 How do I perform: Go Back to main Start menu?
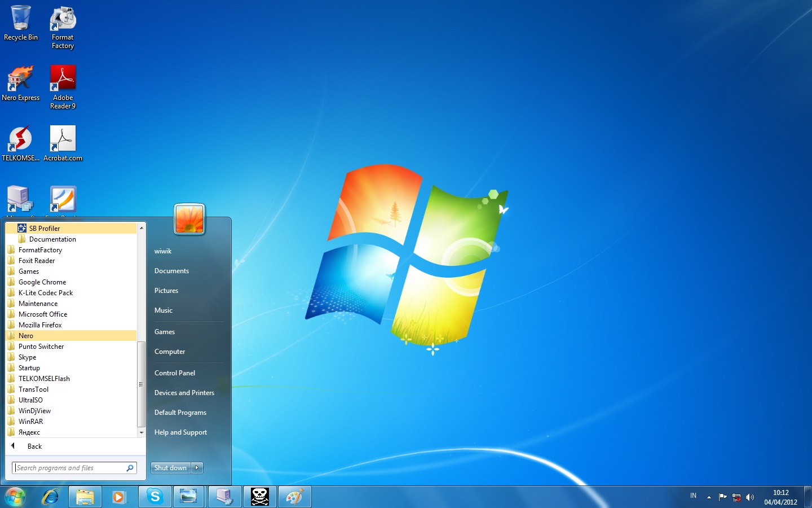click(x=35, y=446)
